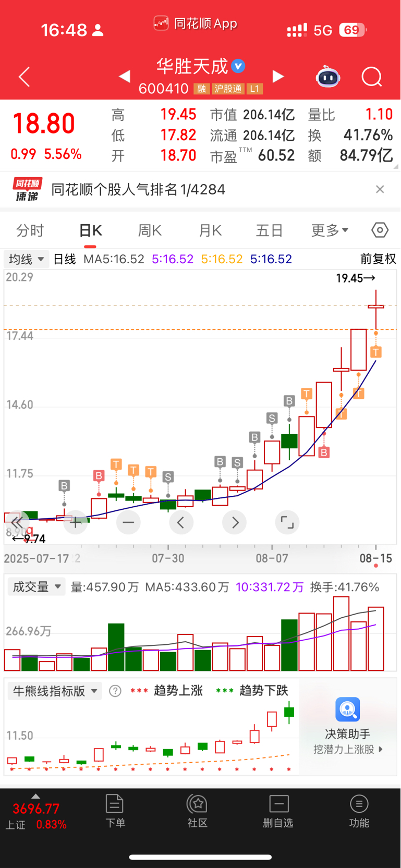401x868 pixels.
Task: Tap the 沪股通 tag
Action: [x=228, y=89]
